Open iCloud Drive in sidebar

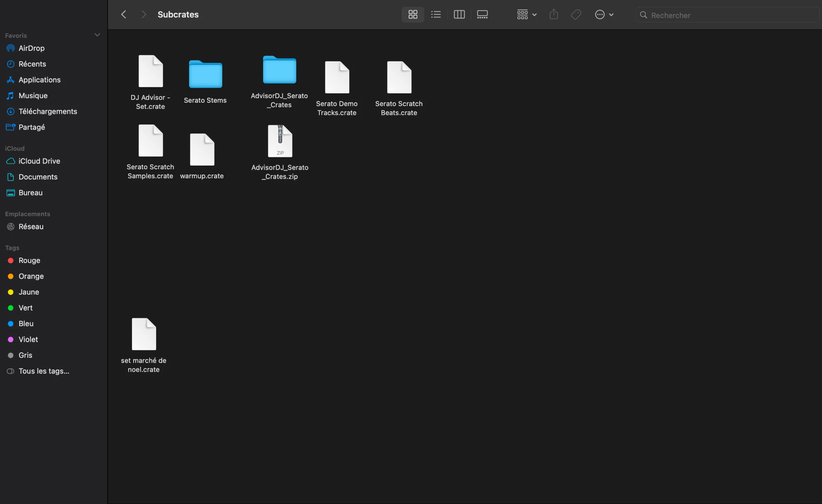(39, 161)
